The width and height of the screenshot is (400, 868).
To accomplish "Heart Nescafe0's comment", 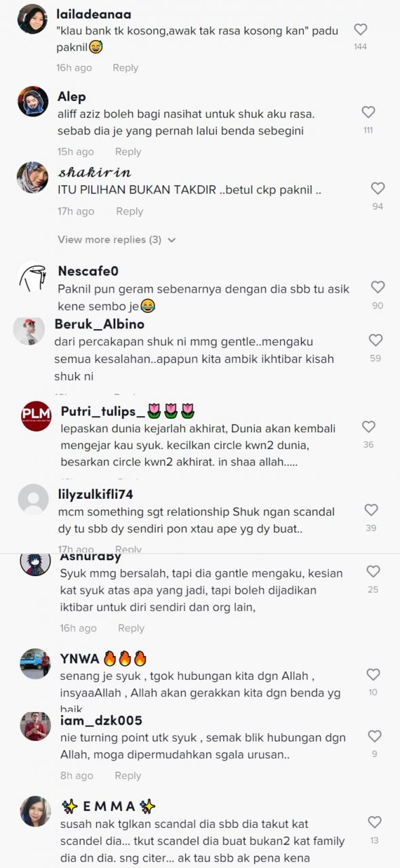I will click(x=378, y=287).
